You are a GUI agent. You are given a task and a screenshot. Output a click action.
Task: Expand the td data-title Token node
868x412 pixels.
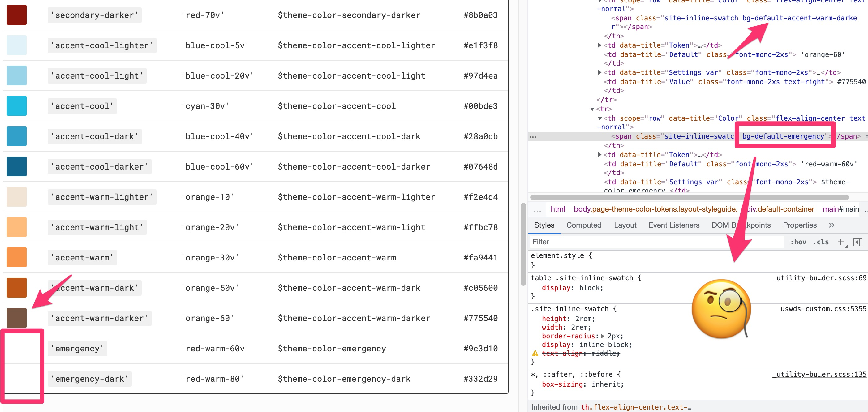coord(599,155)
